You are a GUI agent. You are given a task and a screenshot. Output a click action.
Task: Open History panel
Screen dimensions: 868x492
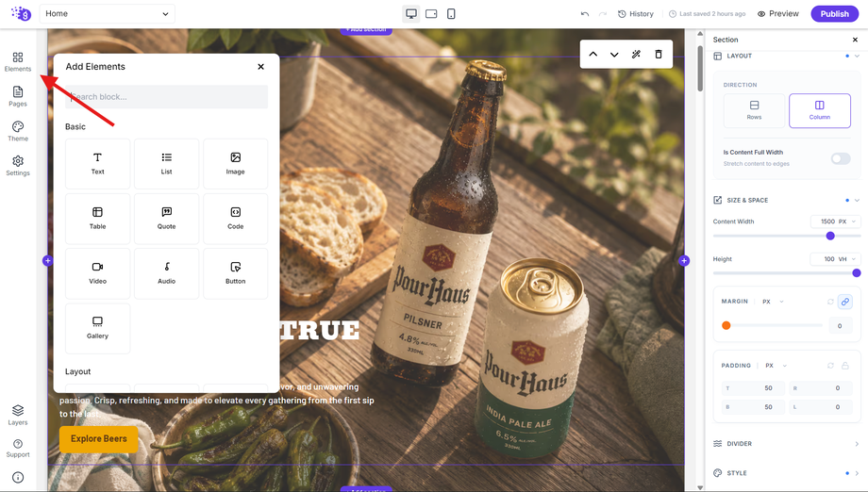coord(636,14)
